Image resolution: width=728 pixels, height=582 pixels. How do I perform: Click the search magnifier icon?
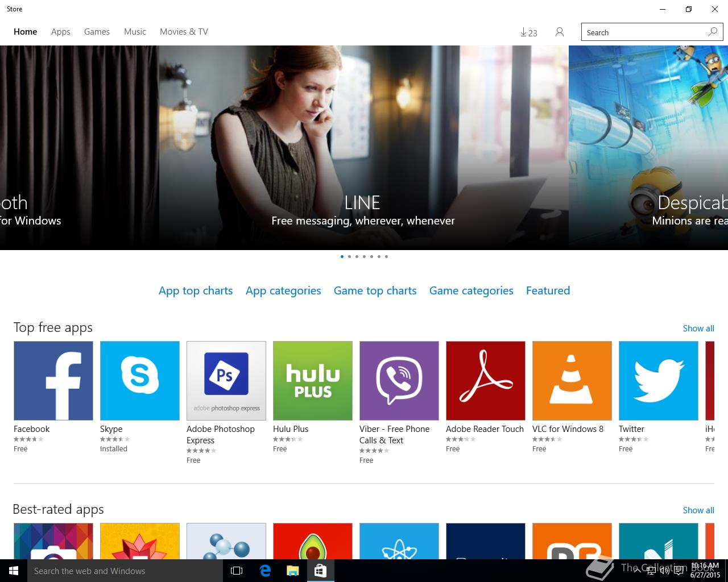coord(713,32)
